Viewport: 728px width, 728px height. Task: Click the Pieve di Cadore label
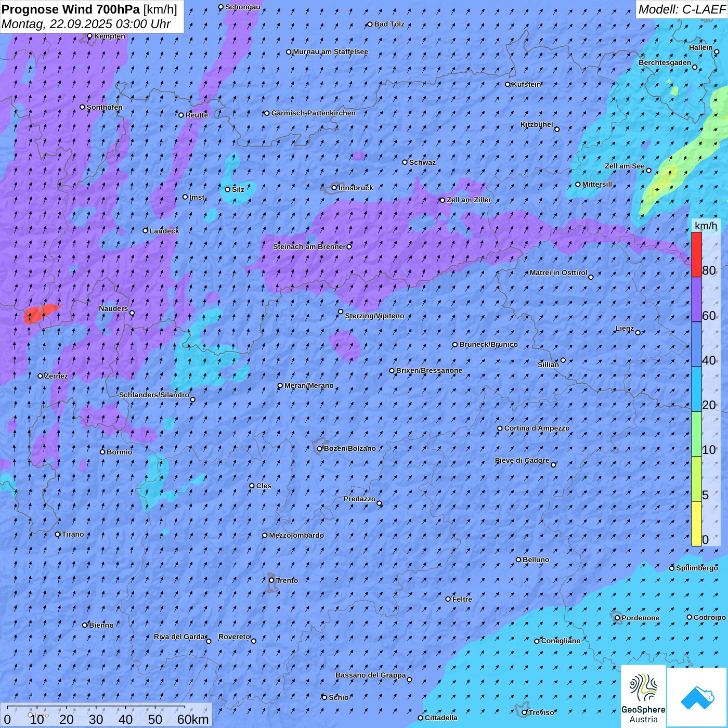pyautogui.click(x=522, y=460)
